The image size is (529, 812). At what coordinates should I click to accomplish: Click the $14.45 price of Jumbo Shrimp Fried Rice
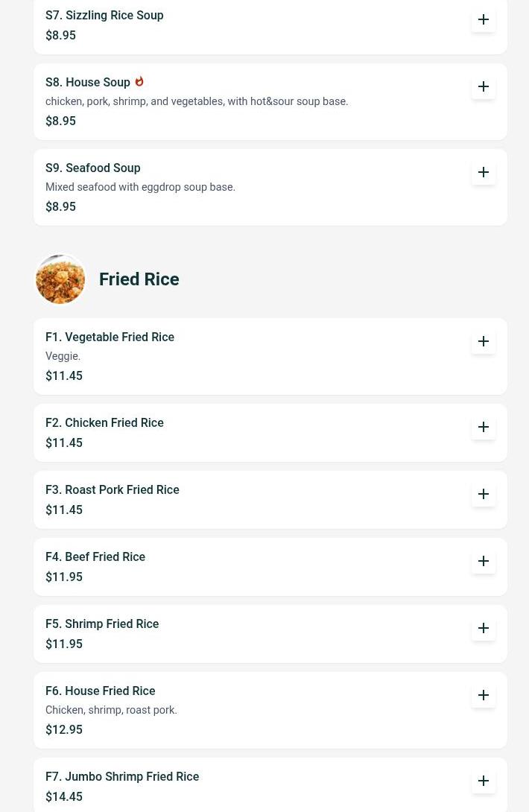point(64,797)
